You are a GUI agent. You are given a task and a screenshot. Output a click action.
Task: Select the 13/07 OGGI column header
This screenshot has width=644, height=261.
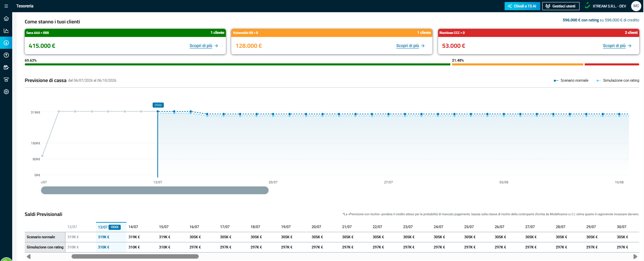111,227
